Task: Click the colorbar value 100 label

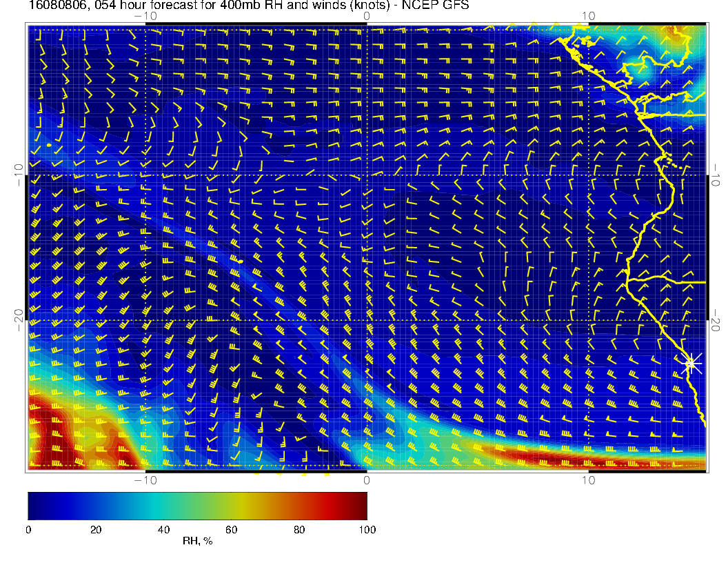Action: pos(367,530)
